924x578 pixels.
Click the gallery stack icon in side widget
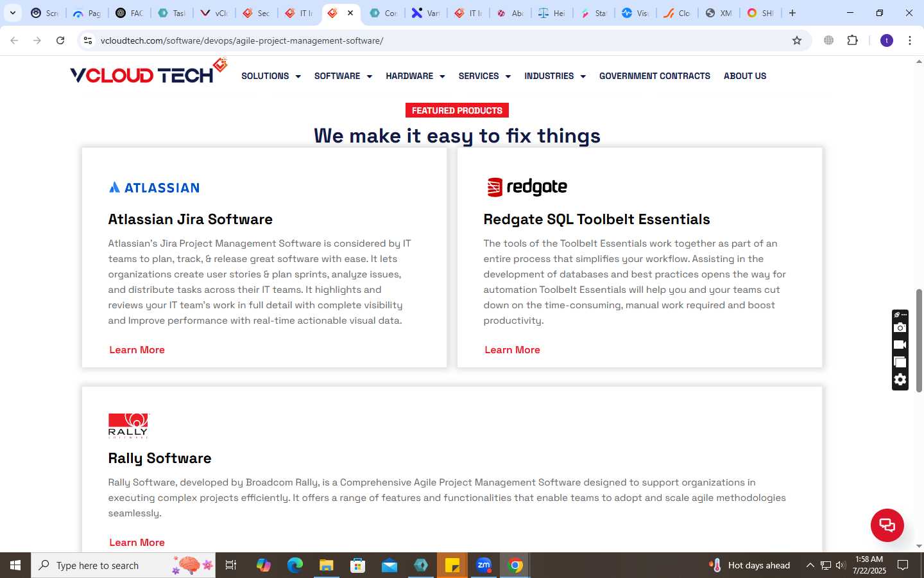(900, 362)
